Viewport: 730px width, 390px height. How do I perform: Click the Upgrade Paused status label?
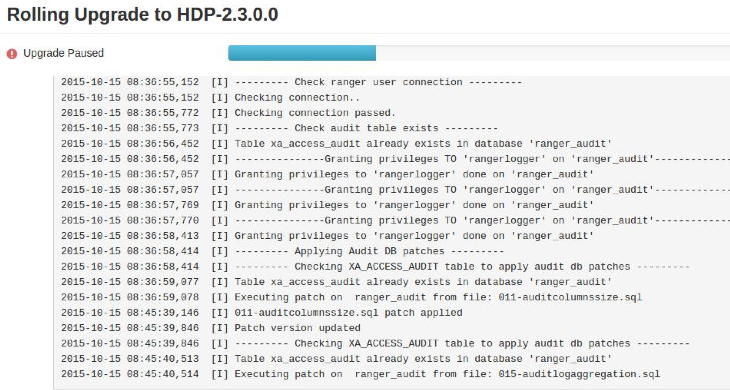click(63, 53)
